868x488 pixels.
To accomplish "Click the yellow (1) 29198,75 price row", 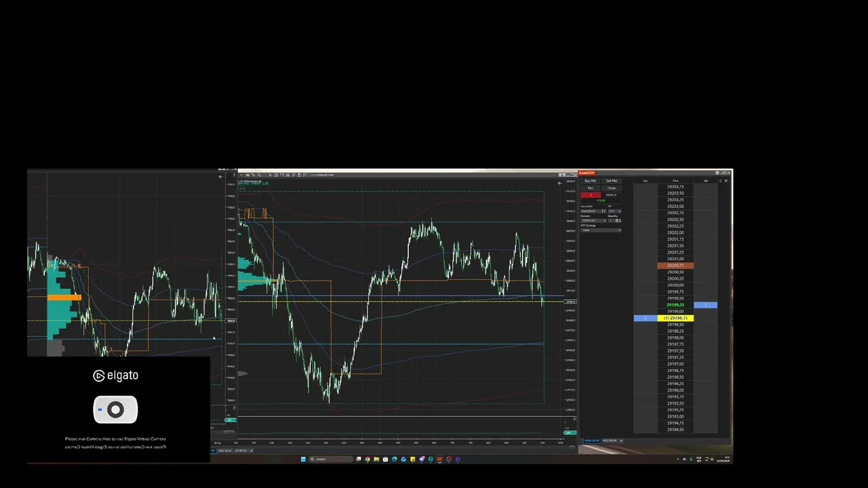I will tap(675, 318).
